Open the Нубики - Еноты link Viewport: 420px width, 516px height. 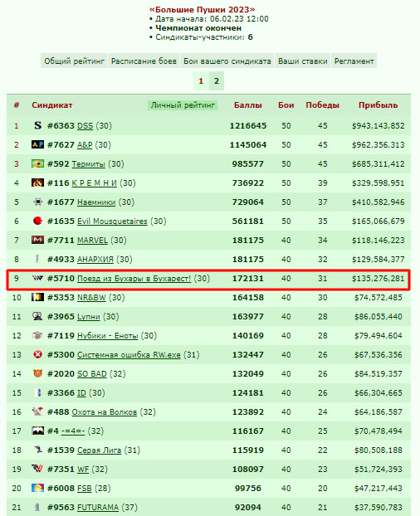click(108, 336)
